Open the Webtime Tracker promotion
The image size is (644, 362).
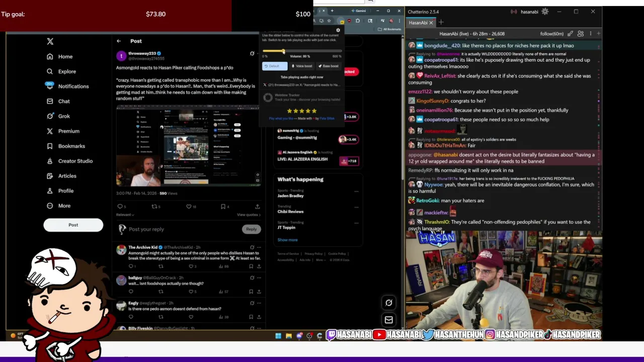(302, 98)
